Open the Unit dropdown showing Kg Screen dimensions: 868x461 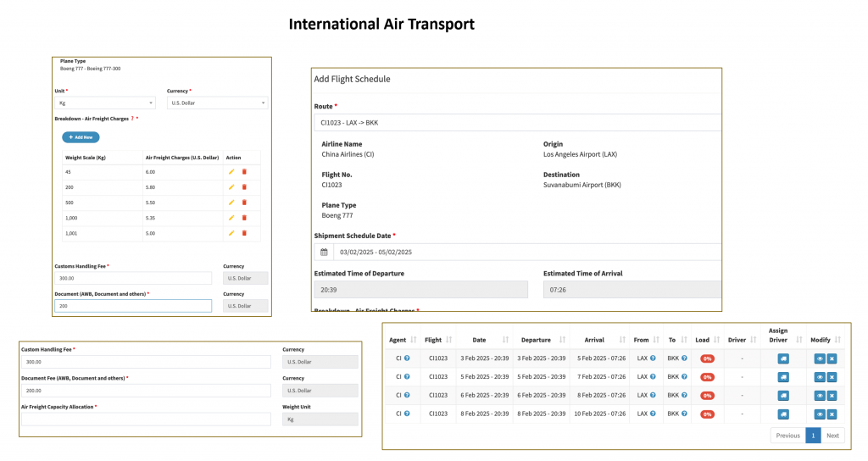pyautogui.click(x=105, y=103)
